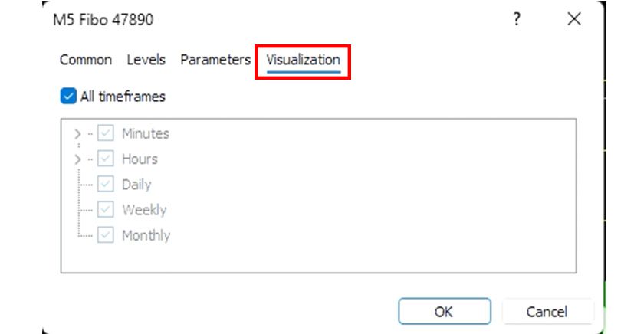Select the Visualization tab

tap(303, 60)
